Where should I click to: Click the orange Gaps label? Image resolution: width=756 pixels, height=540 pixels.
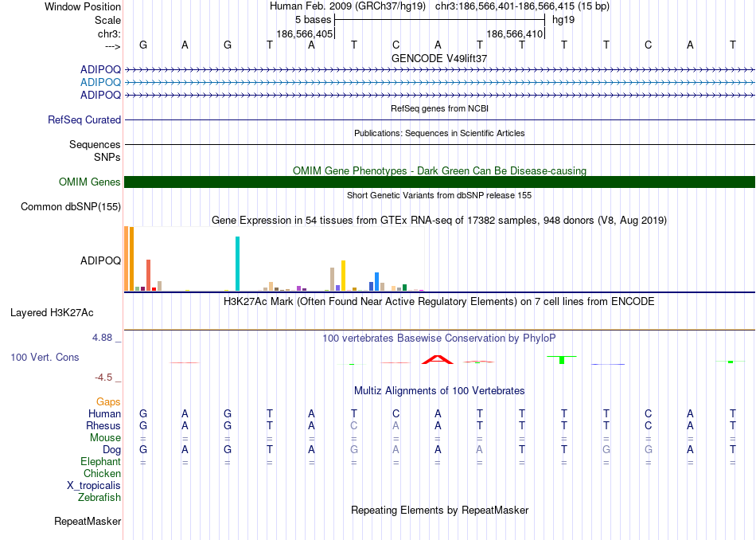pos(108,402)
